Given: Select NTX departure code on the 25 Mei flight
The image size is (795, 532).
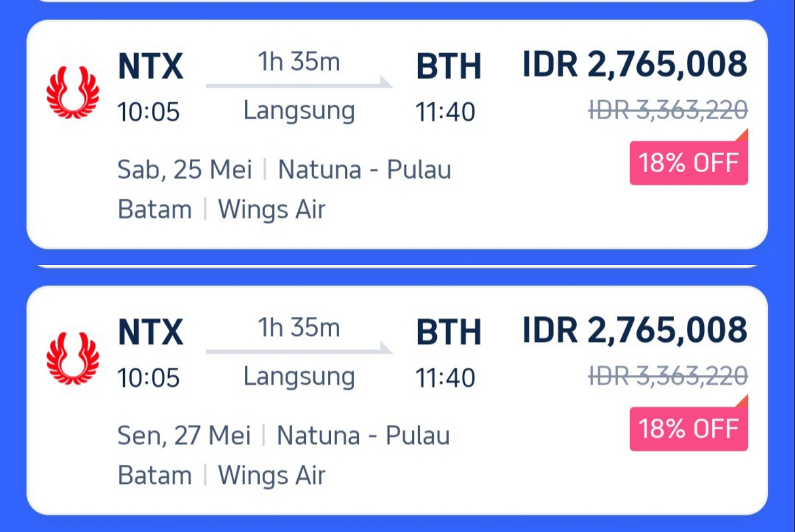Looking at the screenshot, I should point(151,67).
